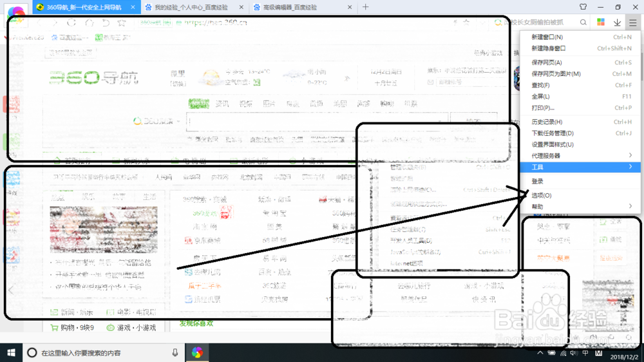Click the taskbar date 2018/12/2
This screenshot has width=644, height=362.
point(624,357)
